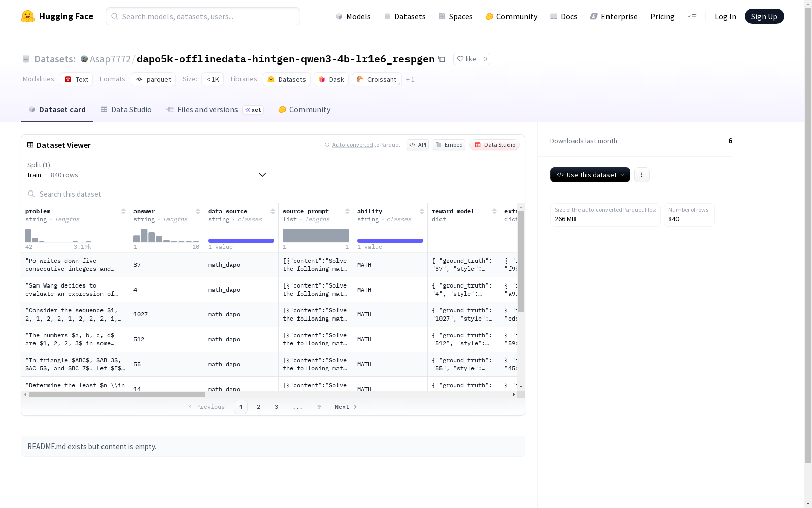This screenshot has height=508, width=812.
Task: Select page 1 in pagination
Action: [x=241, y=407]
